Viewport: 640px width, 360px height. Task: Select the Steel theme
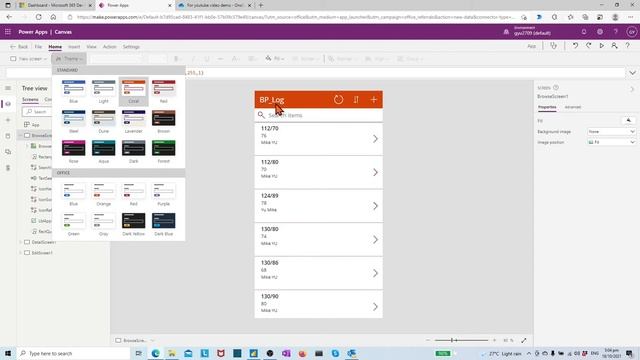[73, 122]
